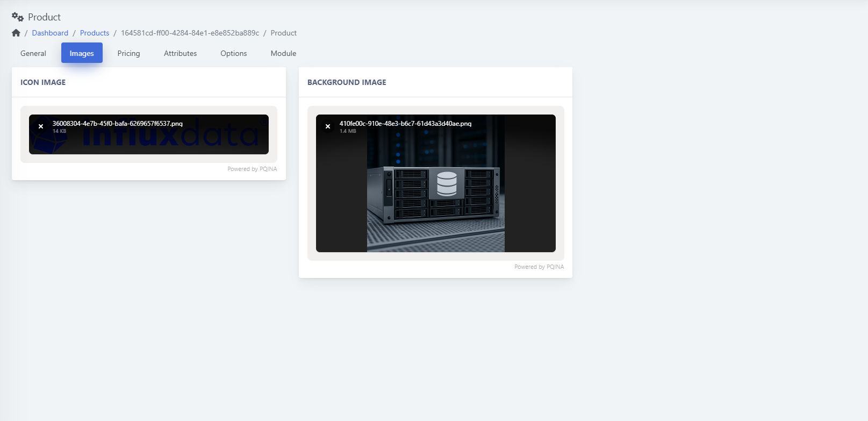Click the 14 KB file size label
Viewport: 868px width, 421px height.
60,131
